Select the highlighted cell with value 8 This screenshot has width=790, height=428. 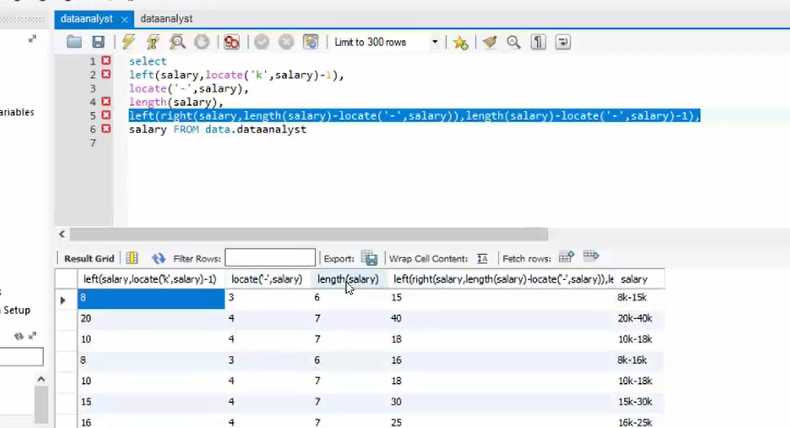pyautogui.click(x=151, y=299)
